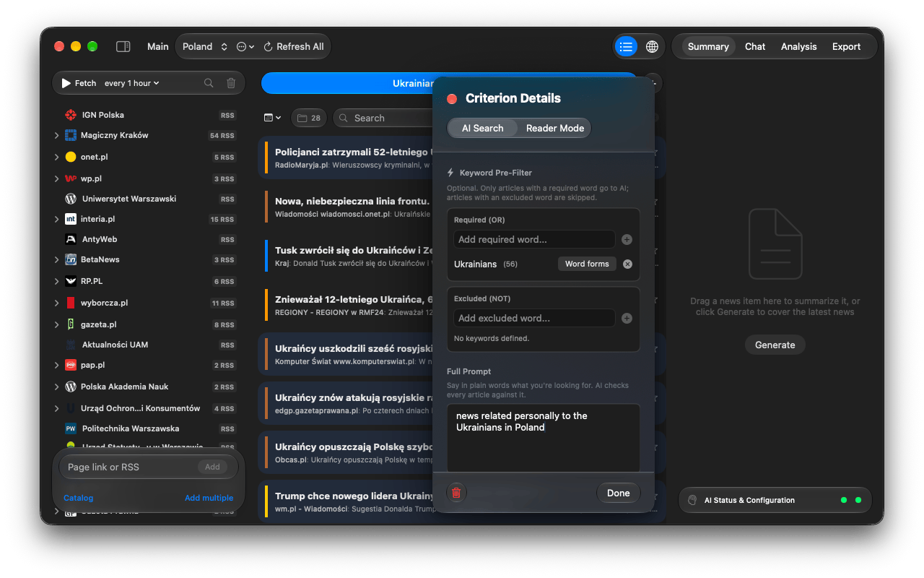Click the Generate button
The image size is (924, 578).
(x=775, y=345)
